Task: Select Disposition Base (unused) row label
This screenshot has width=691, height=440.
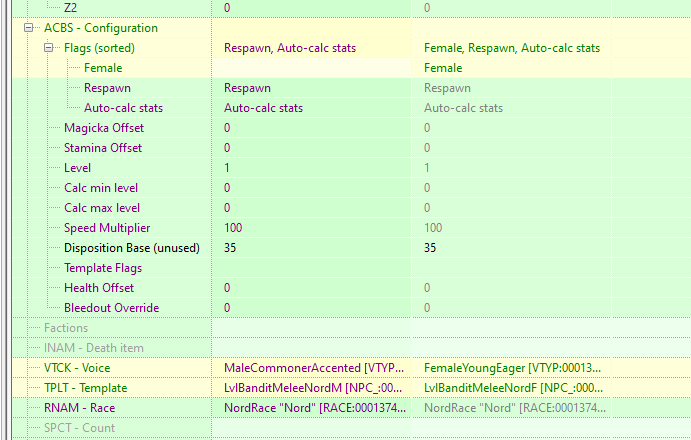Action: point(132,248)
